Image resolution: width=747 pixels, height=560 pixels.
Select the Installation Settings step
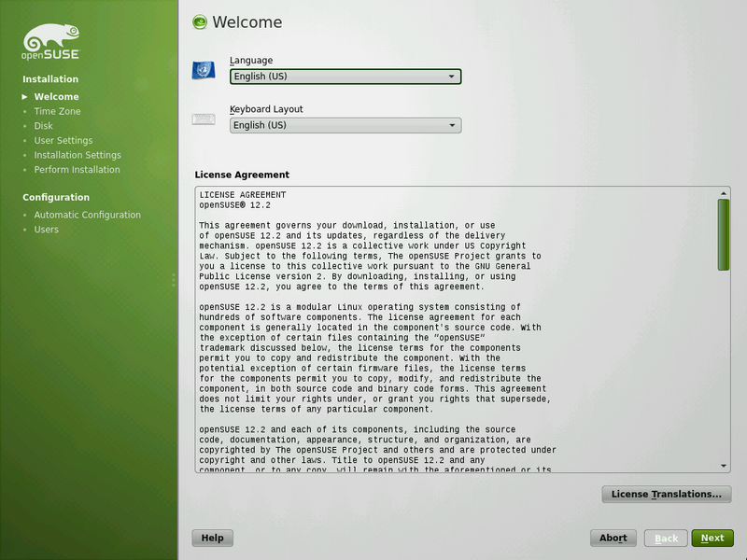78,155
